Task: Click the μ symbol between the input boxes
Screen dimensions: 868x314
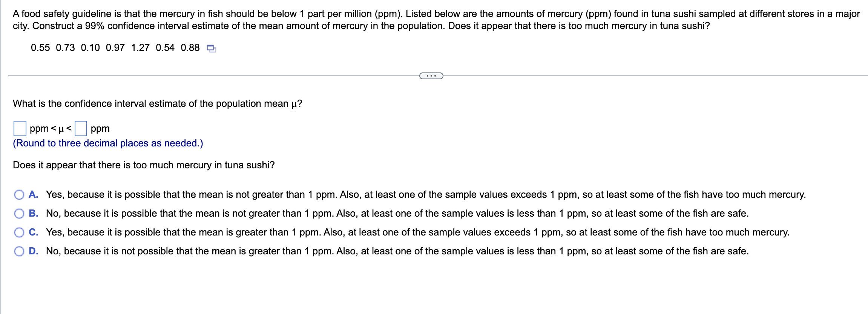Action: [x=61, y=129]
